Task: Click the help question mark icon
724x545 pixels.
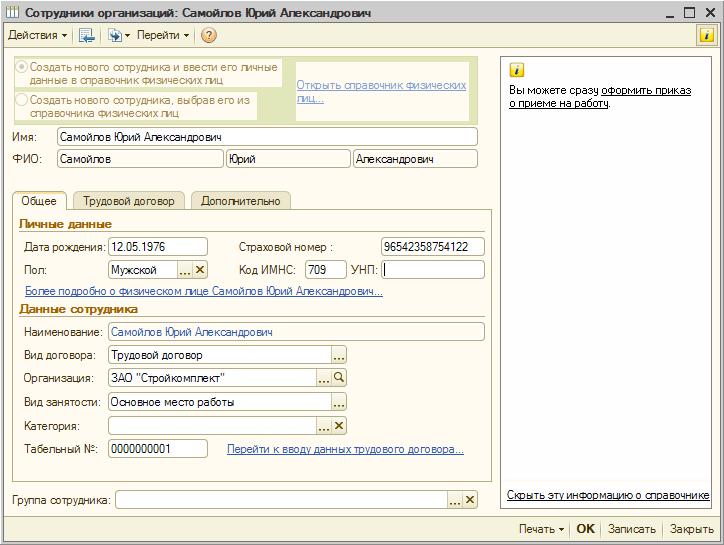Action: pos(209,35)
